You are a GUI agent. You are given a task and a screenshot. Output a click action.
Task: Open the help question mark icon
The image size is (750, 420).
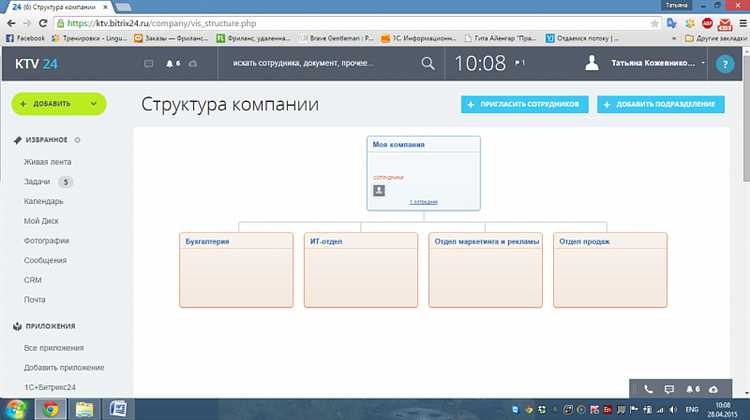(725, 64)
